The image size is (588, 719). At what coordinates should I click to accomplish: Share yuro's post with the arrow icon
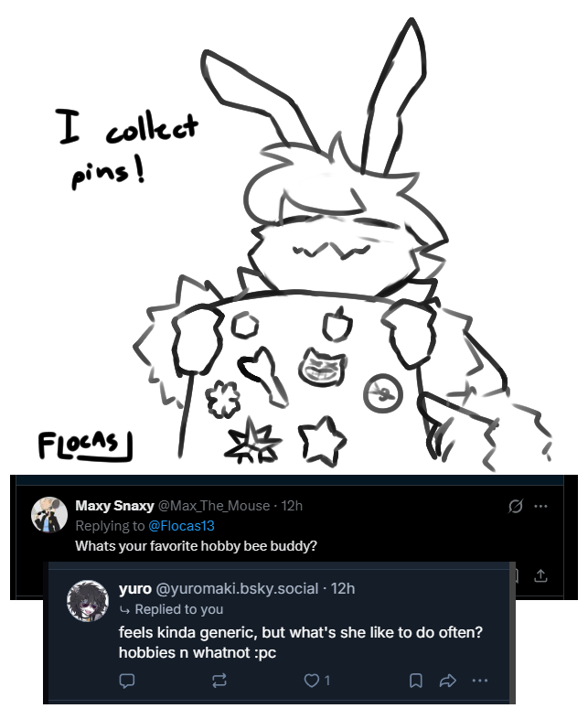448,680
